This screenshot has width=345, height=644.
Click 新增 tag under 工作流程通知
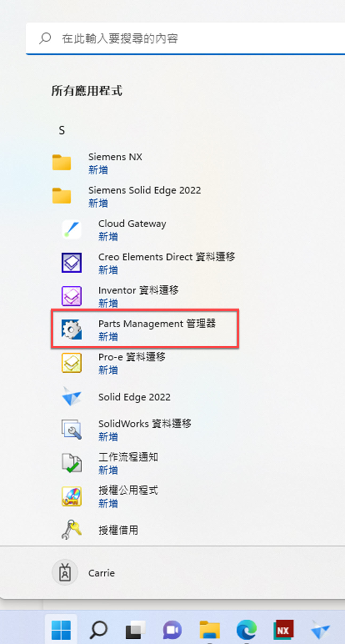click(108, 470)
